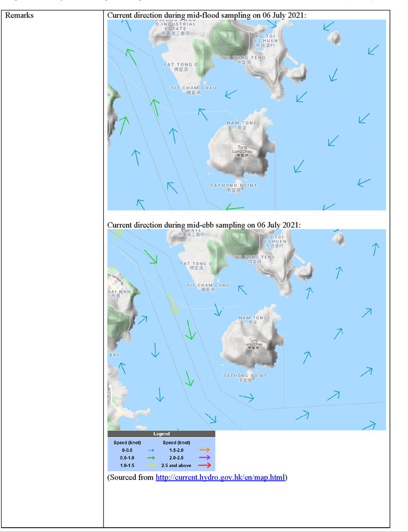The height and width of the screenshot is (532, 408).
Task: Click Po Toi O Chuen label on mid-flood map
Action: [265, 41]
